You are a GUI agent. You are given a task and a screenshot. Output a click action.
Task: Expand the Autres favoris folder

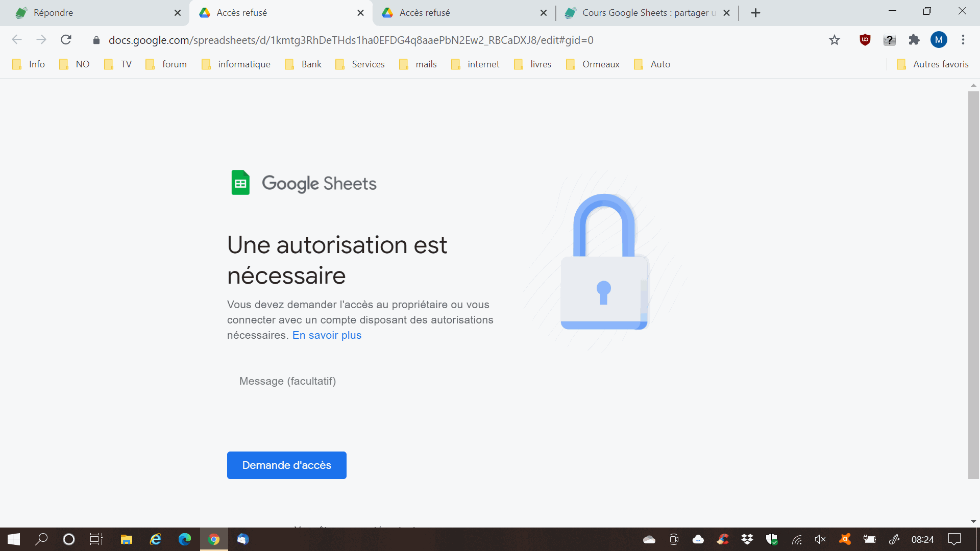tap(933, 64)
